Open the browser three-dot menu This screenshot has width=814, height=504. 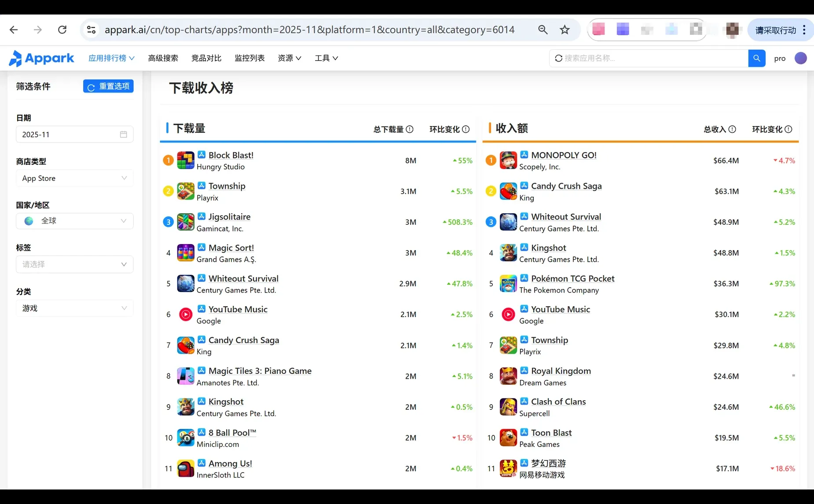pos(804,29)
